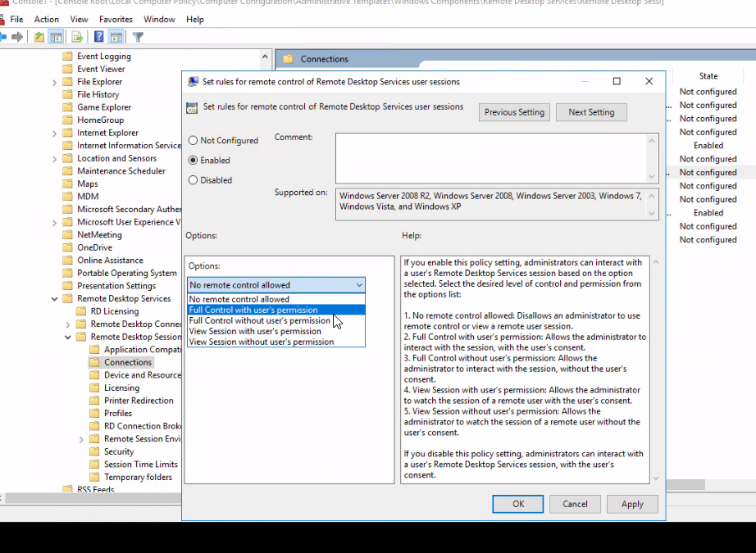Choose No remote control allowed from list
The width and height of the screenshot is (756, 553).
(x=276, y=299)
